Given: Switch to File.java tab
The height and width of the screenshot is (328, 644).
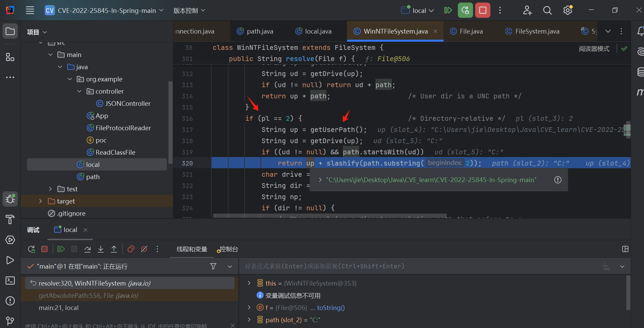Looking at the screenshot, I should tap(466, 31).
